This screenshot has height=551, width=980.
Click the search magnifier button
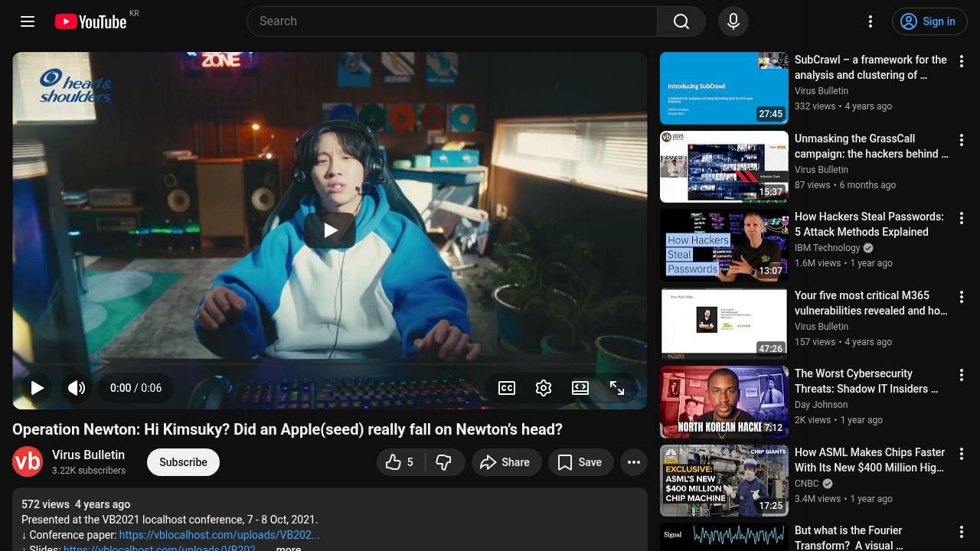[681, 21]
